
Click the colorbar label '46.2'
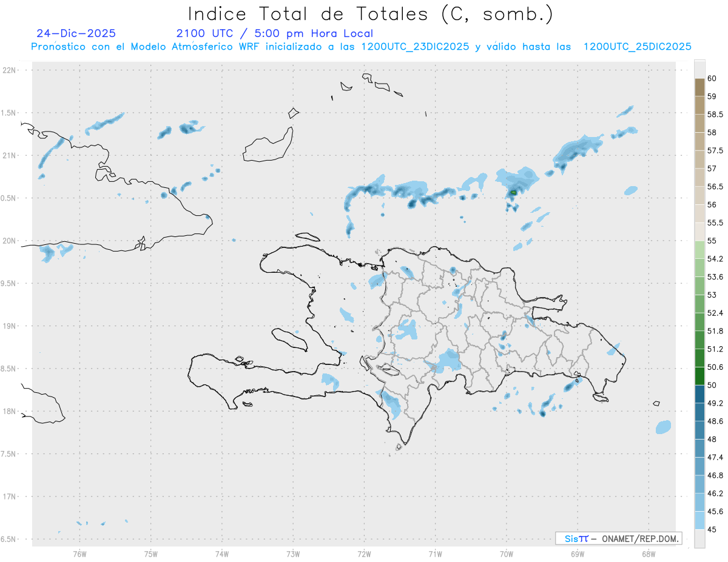click(715, 493)
